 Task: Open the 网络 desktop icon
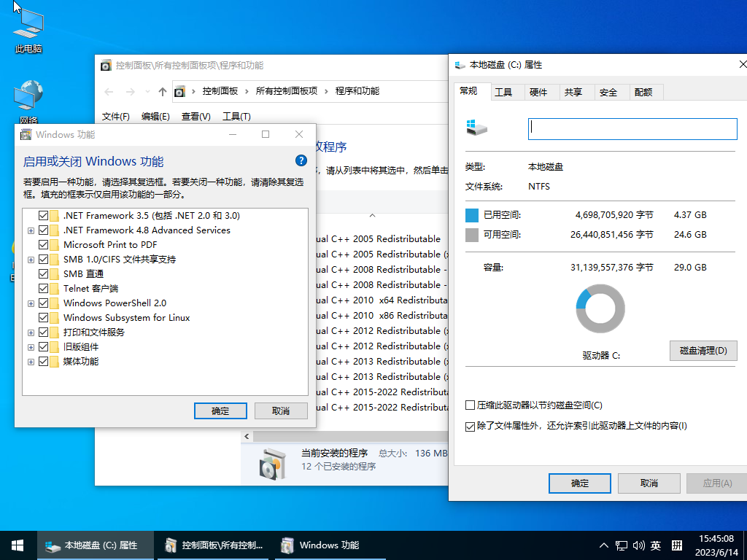28,101
